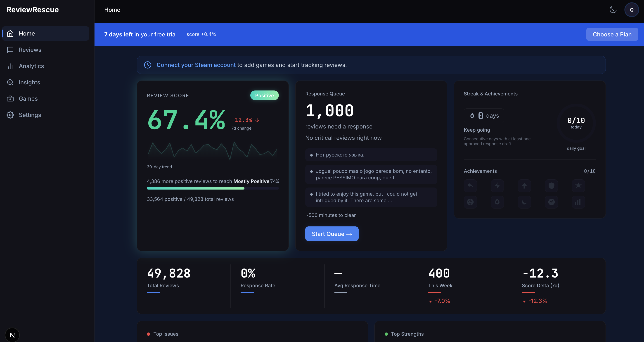Open Settings from sidebar
Image resolution: width=644 pixels, height=342 pixels.
click(30, 115)
